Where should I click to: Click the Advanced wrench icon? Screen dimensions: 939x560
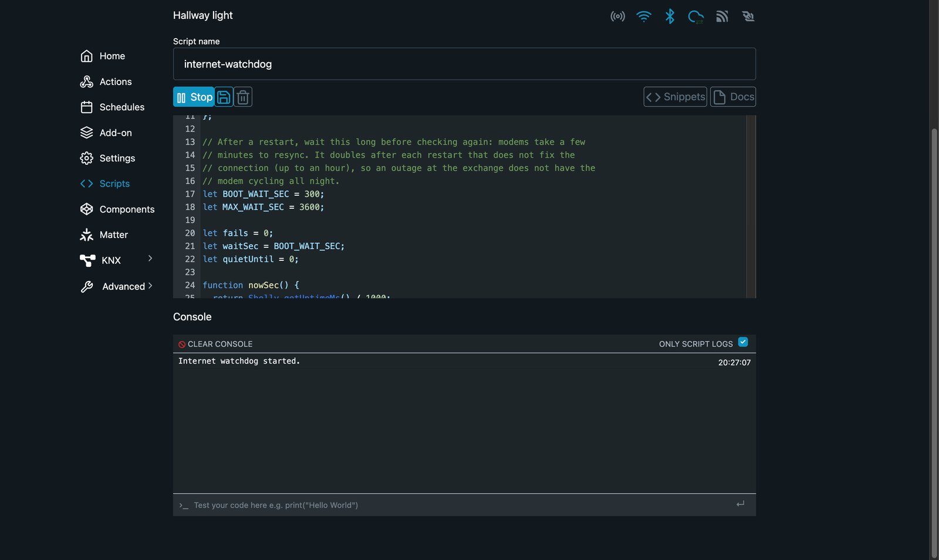(x=87, y=286)
